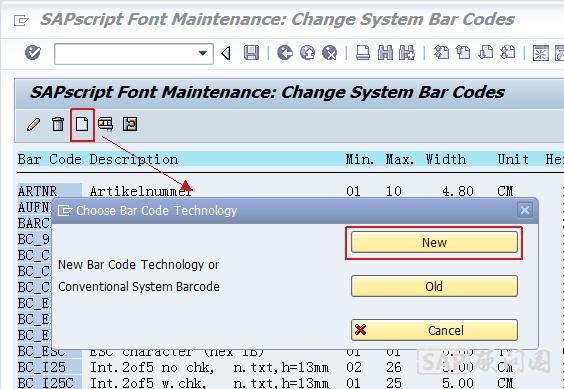Click the Find Next binoculars icon

[407, 53]
